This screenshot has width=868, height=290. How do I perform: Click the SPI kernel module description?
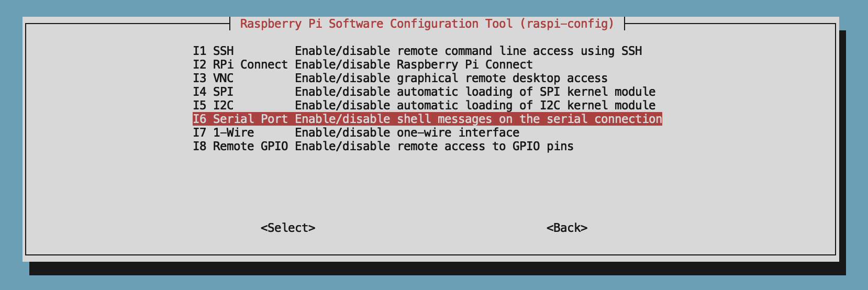(x=475, y=92)
